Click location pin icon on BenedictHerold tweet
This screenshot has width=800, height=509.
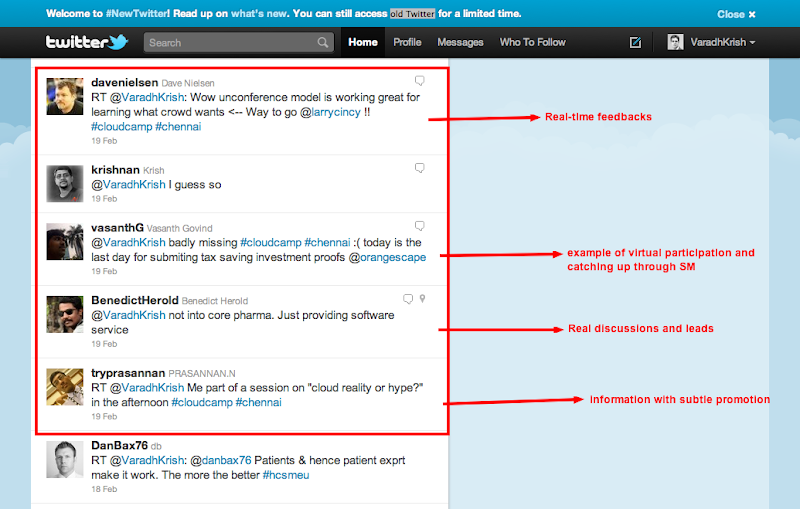422,299
